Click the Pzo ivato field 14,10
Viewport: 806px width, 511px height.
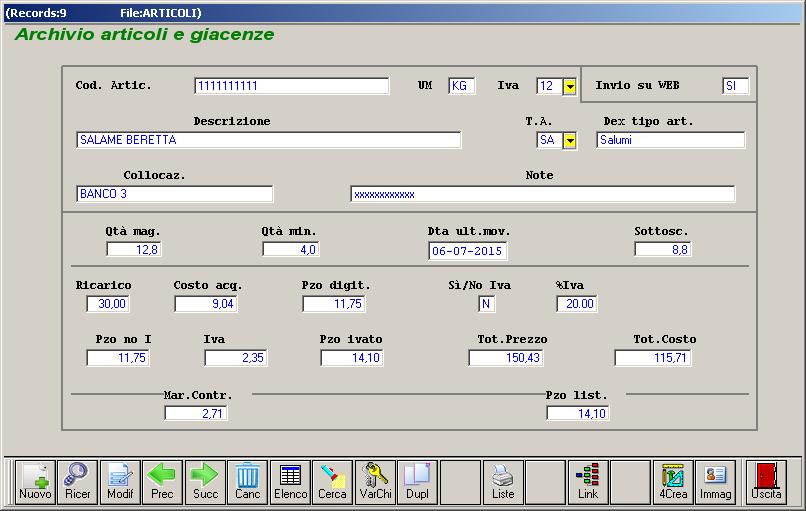click(x=352, y=358)
